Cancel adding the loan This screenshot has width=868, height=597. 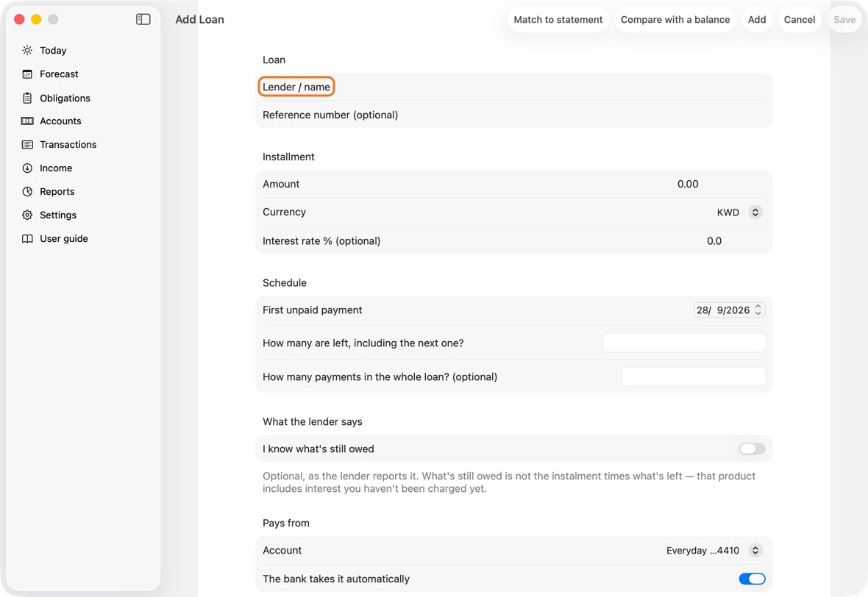click(800, 19)
